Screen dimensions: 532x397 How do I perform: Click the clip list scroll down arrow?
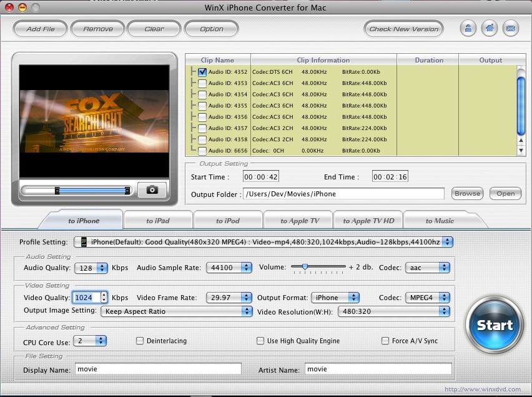click(x=521, y=150)
